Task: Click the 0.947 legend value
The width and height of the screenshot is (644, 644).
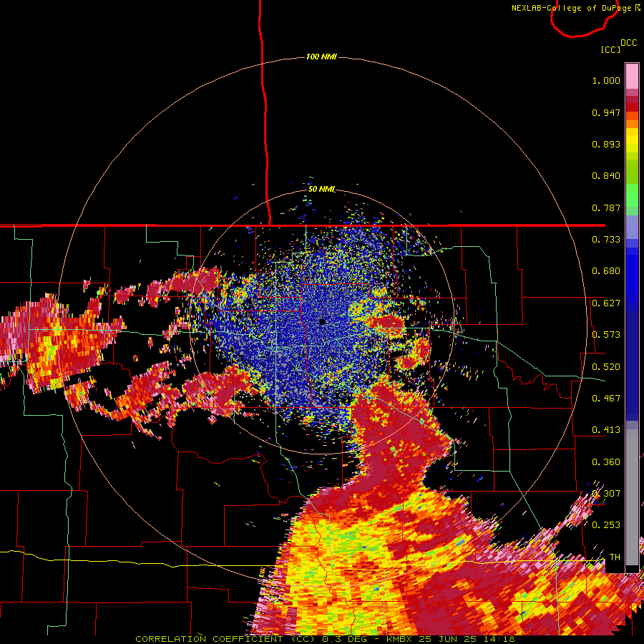Action: (x=606, y=112)
